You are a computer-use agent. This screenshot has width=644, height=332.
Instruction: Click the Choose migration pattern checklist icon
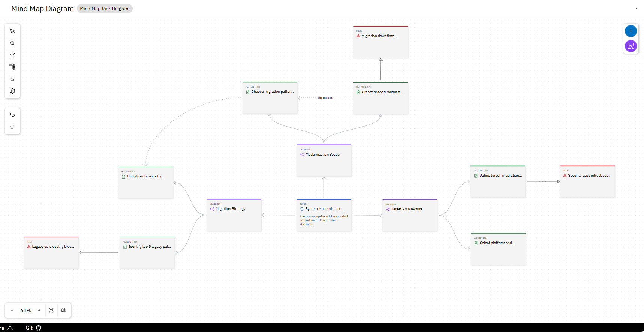point(248,92)
